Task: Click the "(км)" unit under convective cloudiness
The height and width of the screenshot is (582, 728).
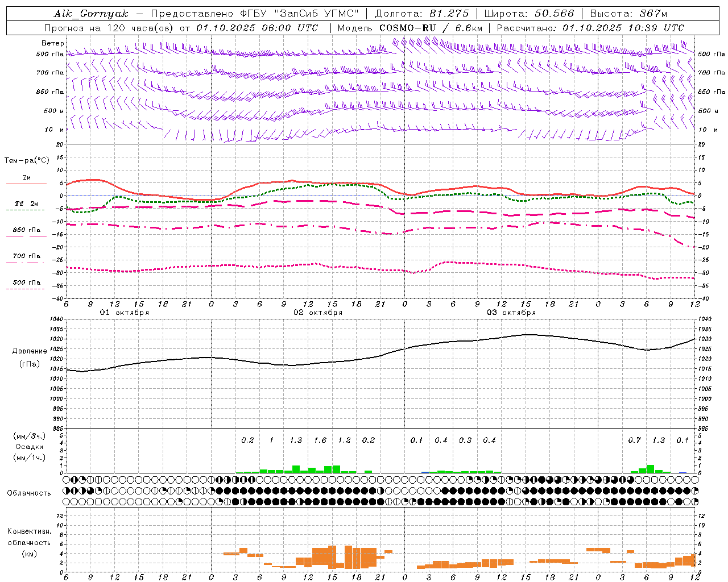Action: click(x=29, y=554)
